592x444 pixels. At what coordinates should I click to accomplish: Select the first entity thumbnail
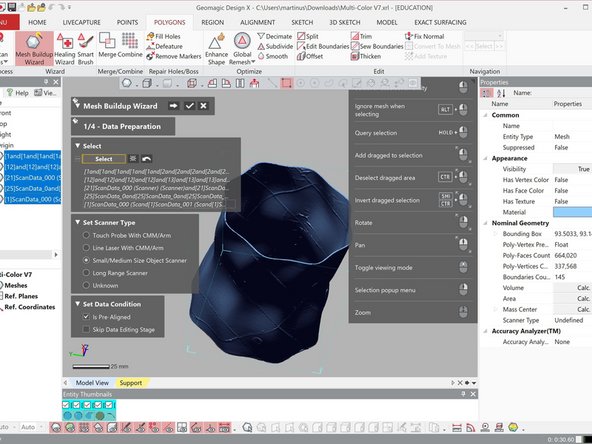point(68,416)
